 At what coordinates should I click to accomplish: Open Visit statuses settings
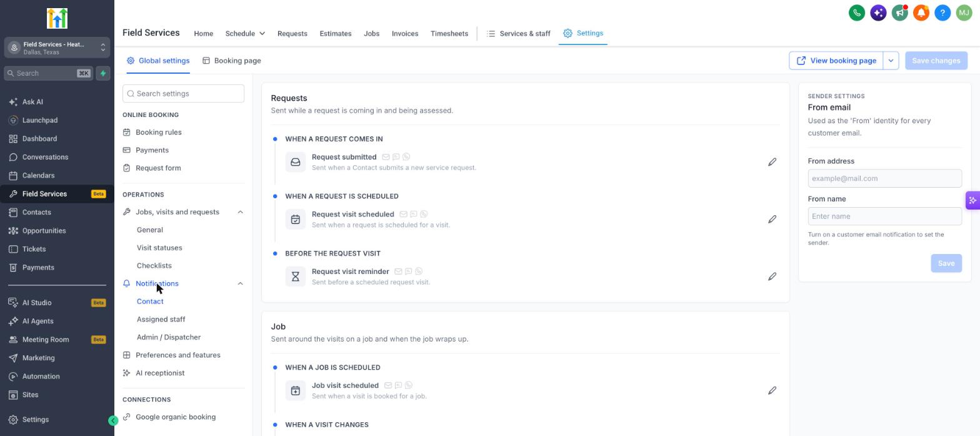click(159, 248)
